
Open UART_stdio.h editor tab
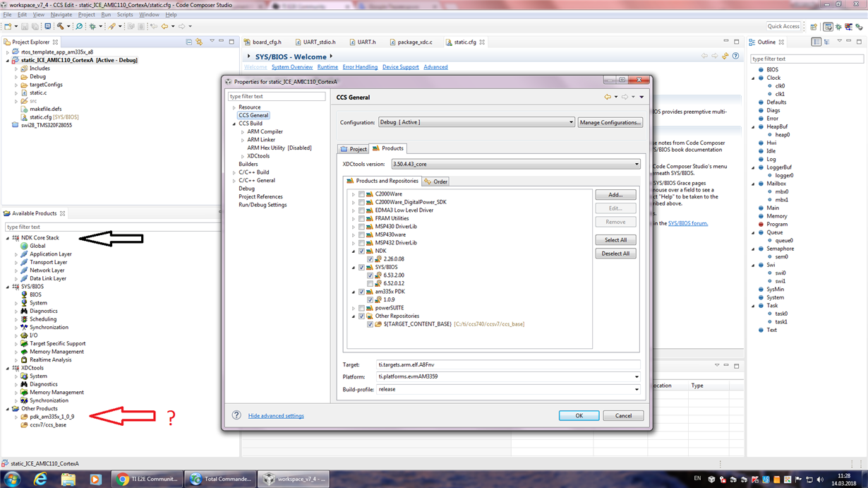coord(315,42)
